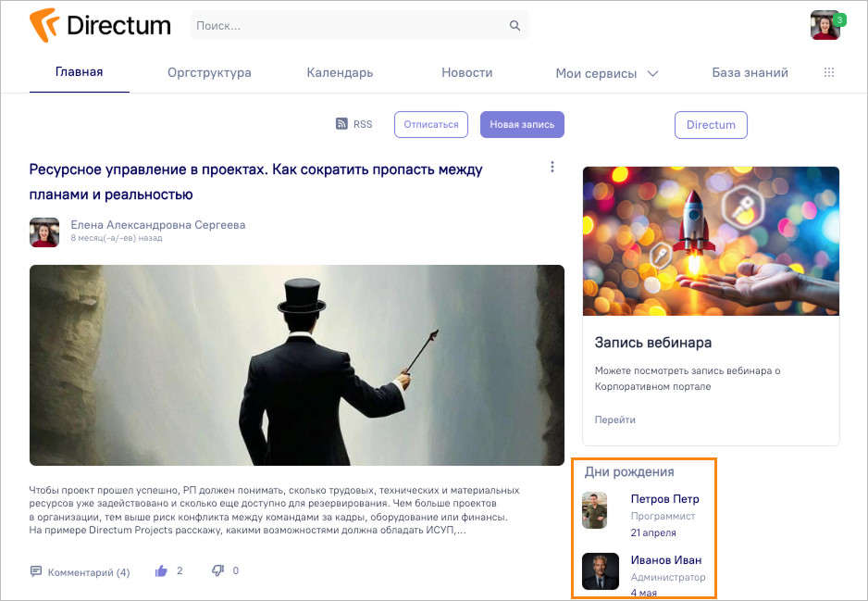Click the RSS text link
Image resolution: width=868 pixels, height=601 pixels.
click(363, 125)
